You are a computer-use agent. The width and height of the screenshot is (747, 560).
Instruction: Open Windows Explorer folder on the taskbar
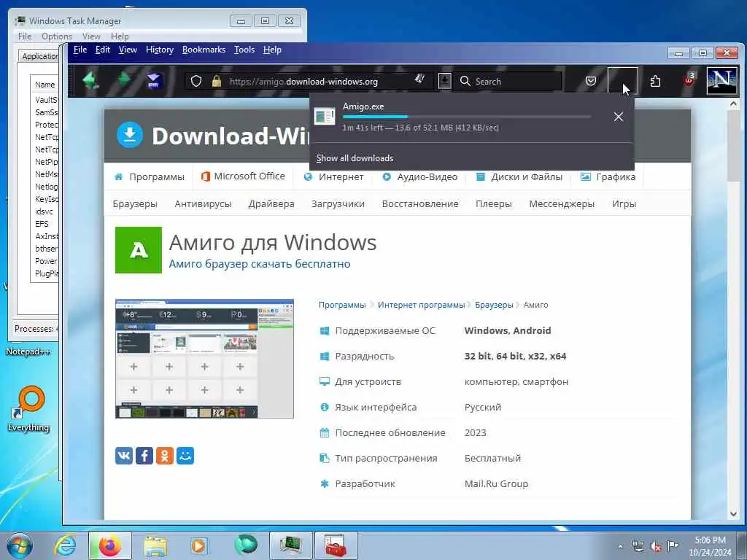pyautogui.click(x=155, y=545)
